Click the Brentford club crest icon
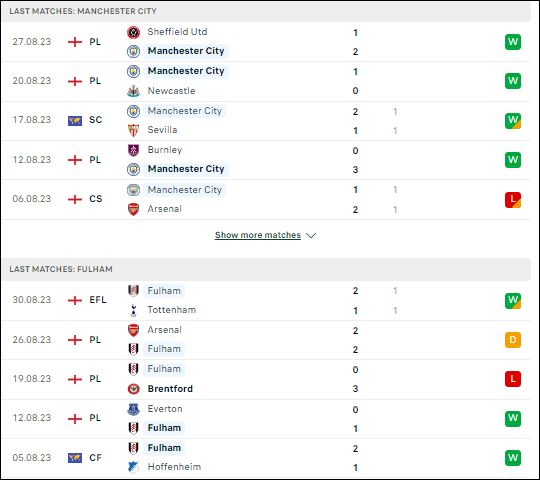540x480 pixels. click(x=133, y=389)
